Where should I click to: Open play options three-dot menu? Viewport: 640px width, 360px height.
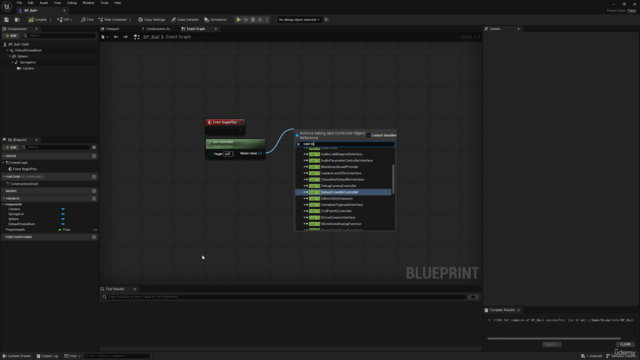(267, 20)
